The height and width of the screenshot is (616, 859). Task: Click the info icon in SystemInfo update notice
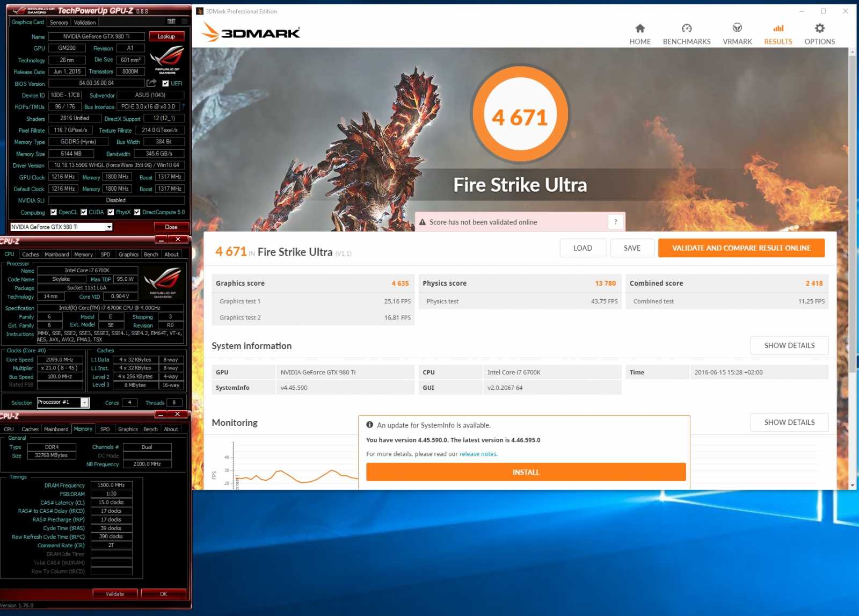(369, 425)
